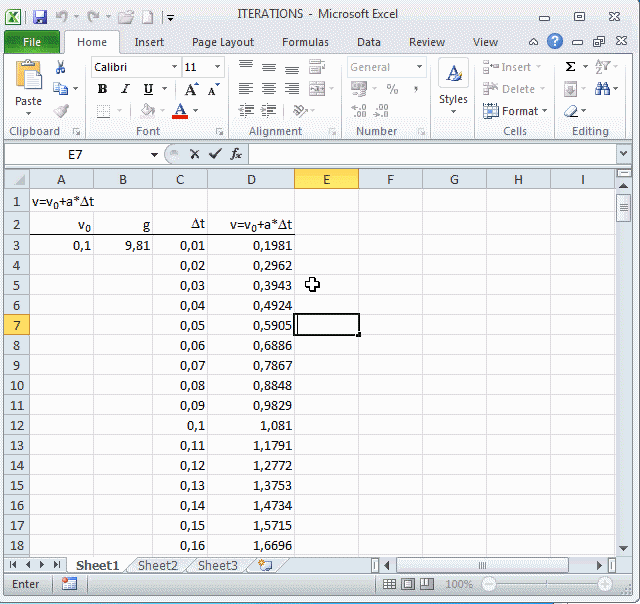Viewport: 640px width, 604px height.
Task: Cancel the cell entry with X icon
Action: (194, 154)
